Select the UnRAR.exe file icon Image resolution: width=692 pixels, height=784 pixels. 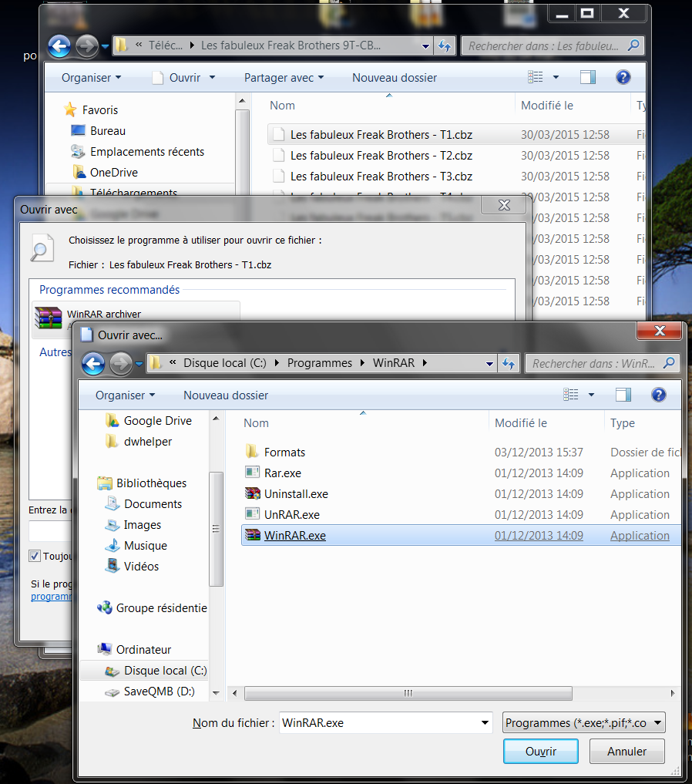click(252, 514)
